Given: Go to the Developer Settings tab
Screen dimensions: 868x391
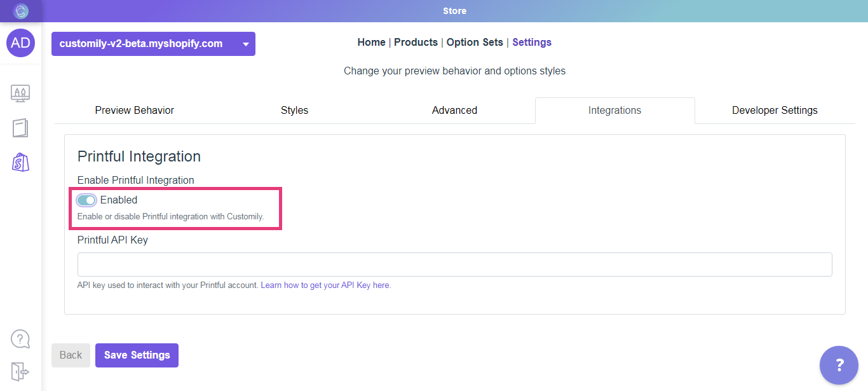Looking at the screenshot, I should pos(775,111).
